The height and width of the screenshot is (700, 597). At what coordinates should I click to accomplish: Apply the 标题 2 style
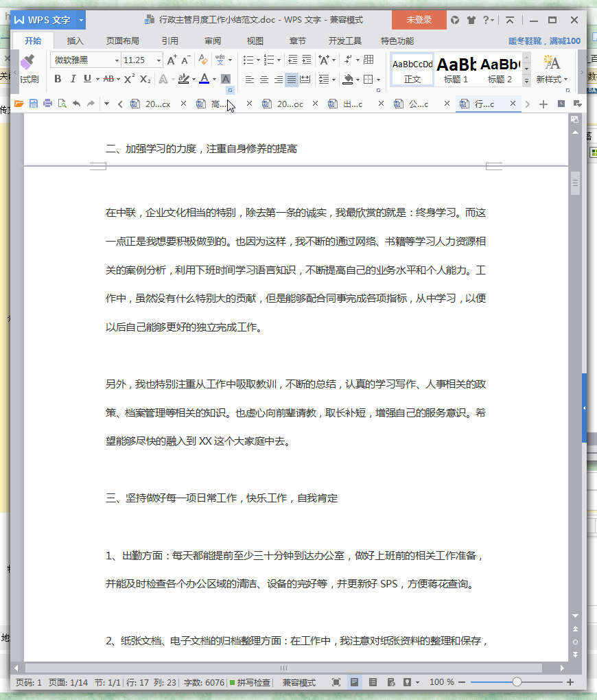tap(500, 70)
